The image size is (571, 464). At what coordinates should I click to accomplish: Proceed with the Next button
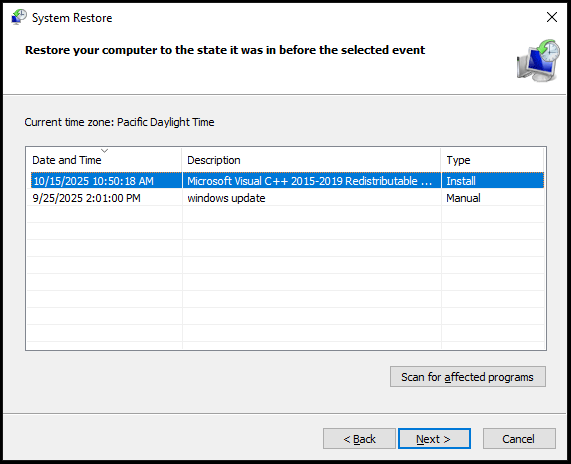coord(434,439)
